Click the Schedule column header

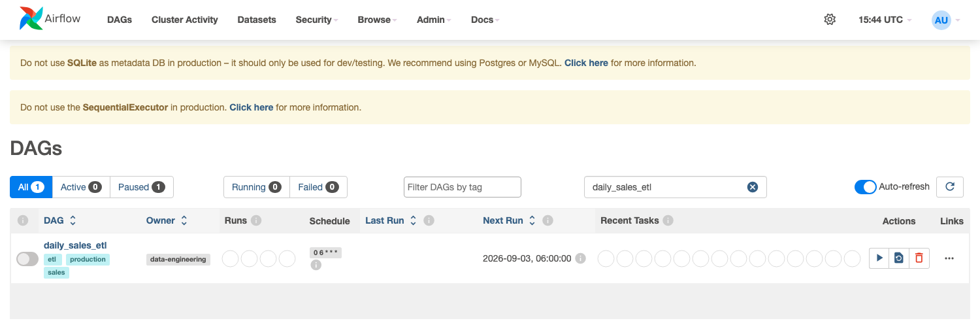tap(330, 221)
